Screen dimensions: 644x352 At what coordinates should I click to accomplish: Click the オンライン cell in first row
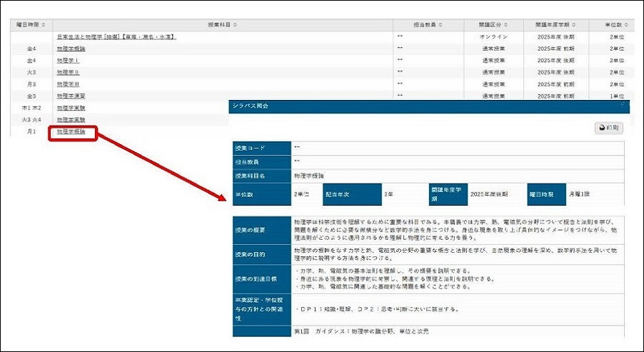click(495, 36)
